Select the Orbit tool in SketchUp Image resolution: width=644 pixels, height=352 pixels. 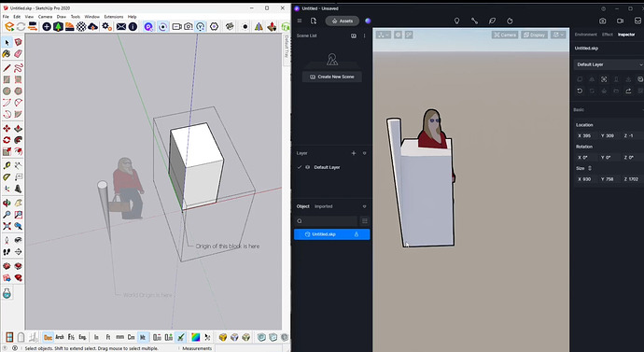[7, 203]
